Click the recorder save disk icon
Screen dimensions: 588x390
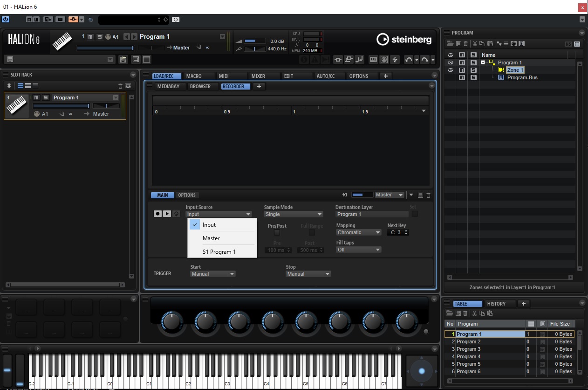[421, 195]
